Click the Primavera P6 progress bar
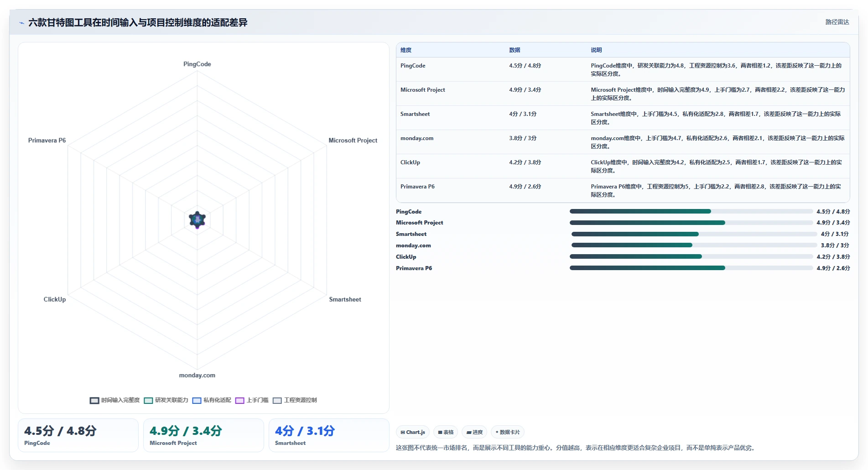868x470 pixels. pyautogui.click(x=691, y=268)
